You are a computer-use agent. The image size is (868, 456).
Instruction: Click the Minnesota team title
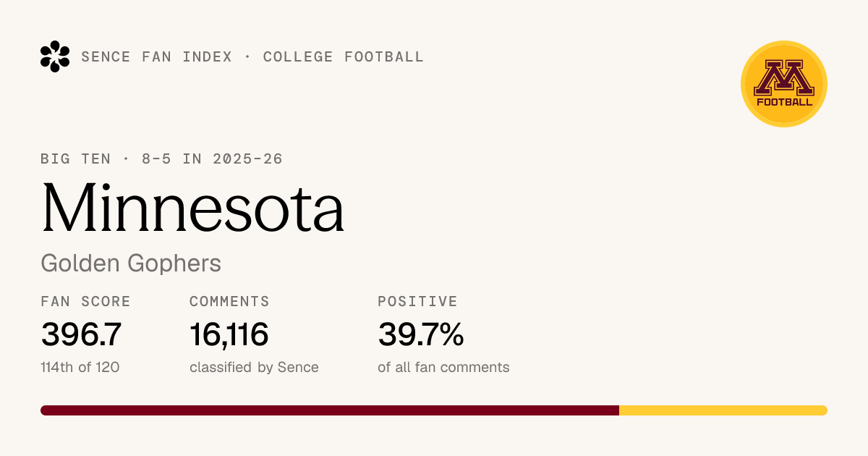point(192,207)
